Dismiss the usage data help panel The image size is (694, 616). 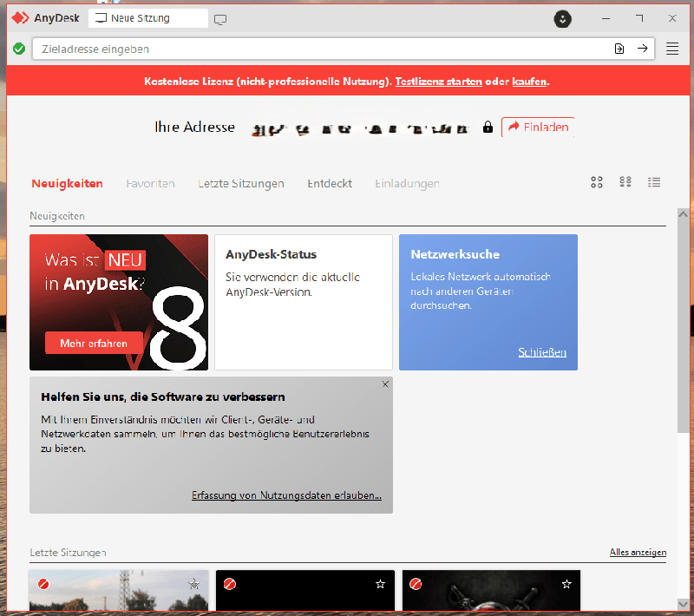[385, 383]
